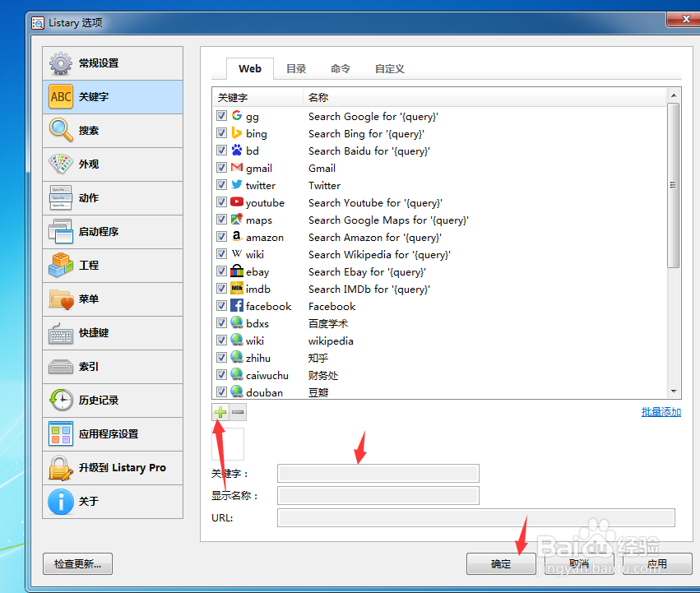Click the Facebook icon in facebook row
This screenshot has width=700, height=593.
tap(237, 306)
